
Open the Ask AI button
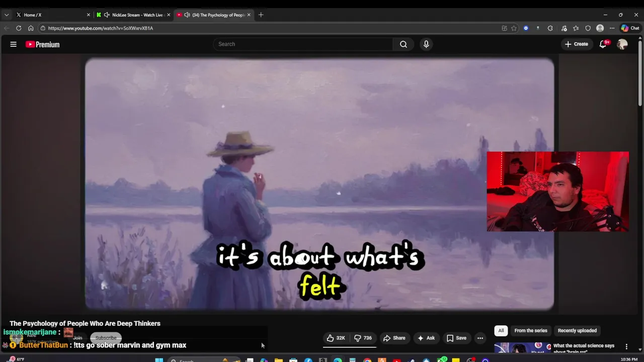click(426, 338)
